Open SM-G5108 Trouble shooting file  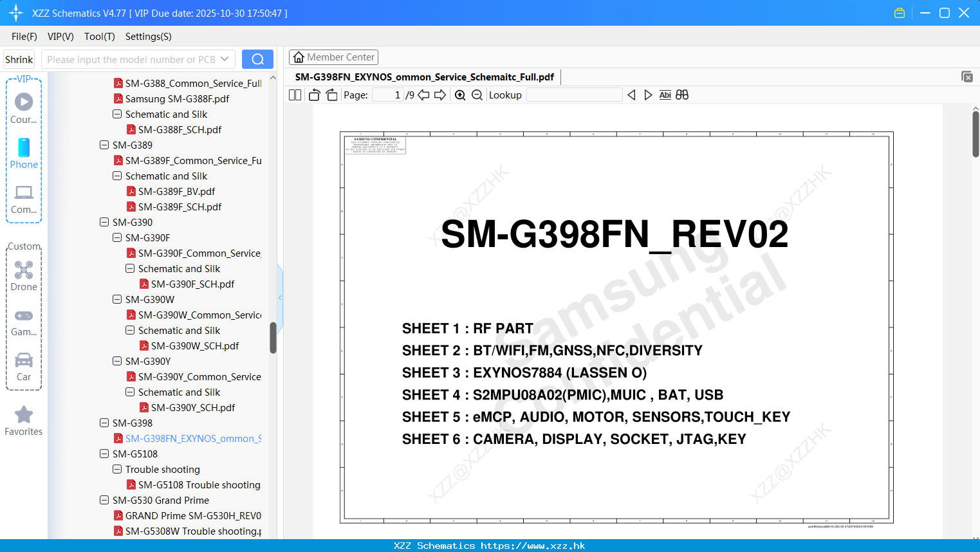tap(193, 484)
